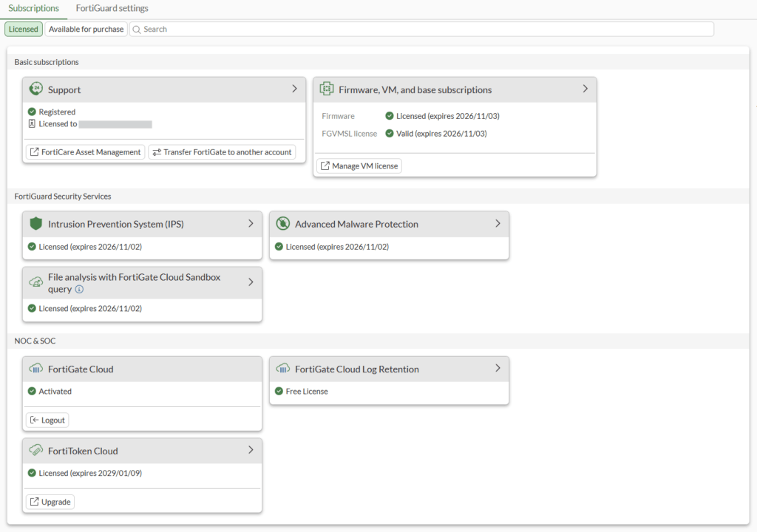757x532 pixels.
Task: Click the IPS Licensed check icon
Action: tap(32, 247)
